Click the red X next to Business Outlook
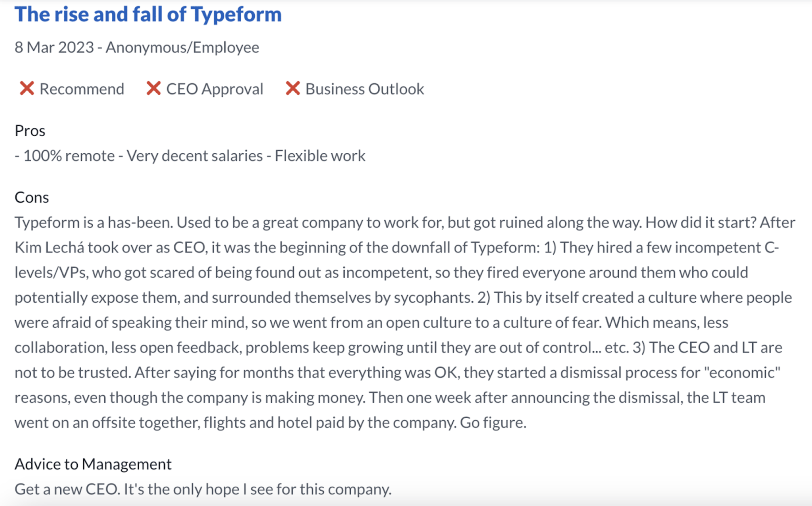This screenshot has width=812, height=506. [x=293, y=89]
